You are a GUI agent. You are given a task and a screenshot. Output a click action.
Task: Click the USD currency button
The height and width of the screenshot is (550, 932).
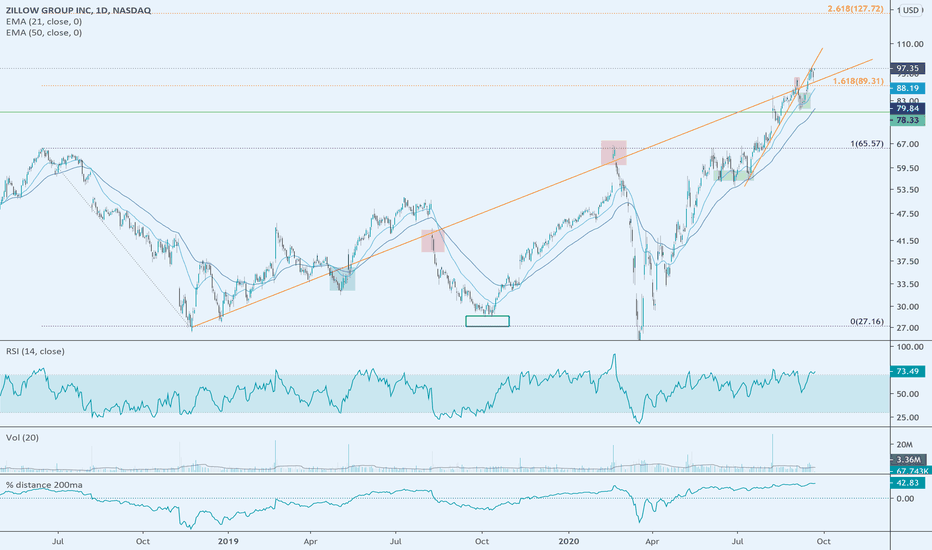click(910, 10)
